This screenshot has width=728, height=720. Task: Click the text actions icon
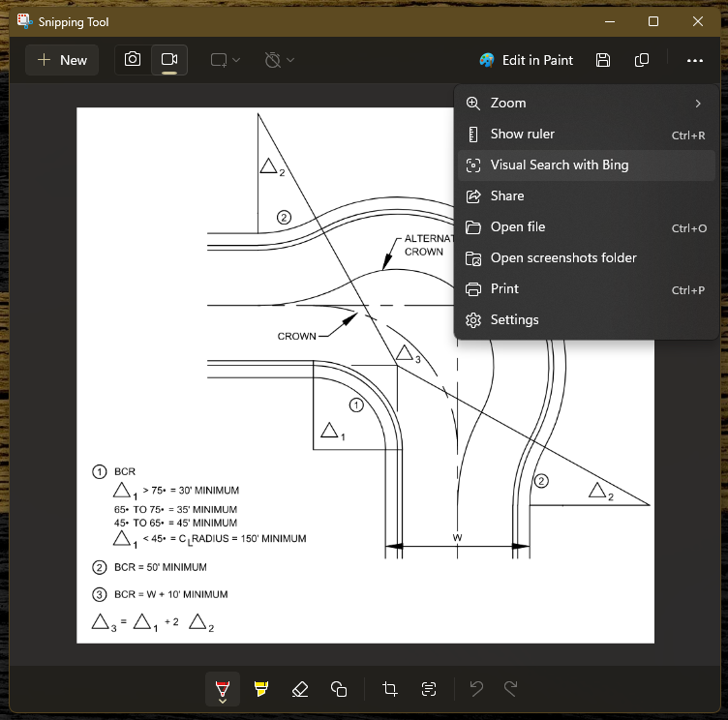[429, 688]
